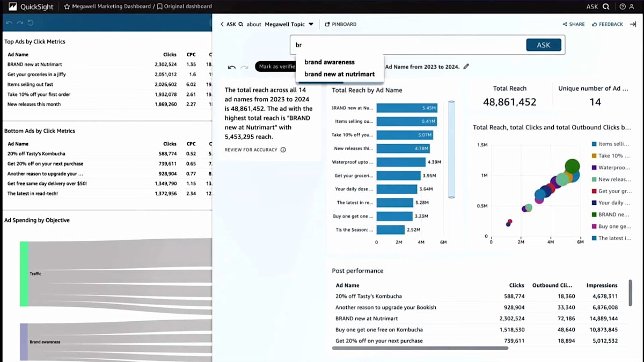
Task: Click bookmark icon beside Original dashboard
Action: click(x=159, y=6)
